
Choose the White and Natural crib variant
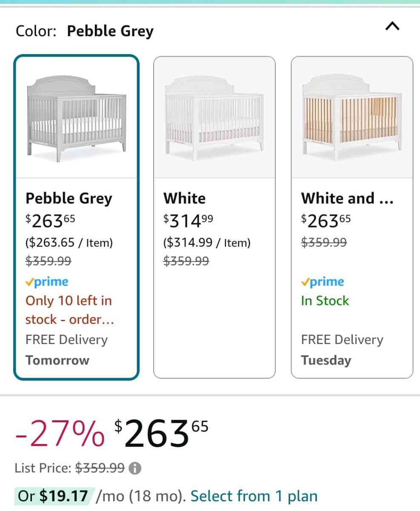tap(352, 217)
